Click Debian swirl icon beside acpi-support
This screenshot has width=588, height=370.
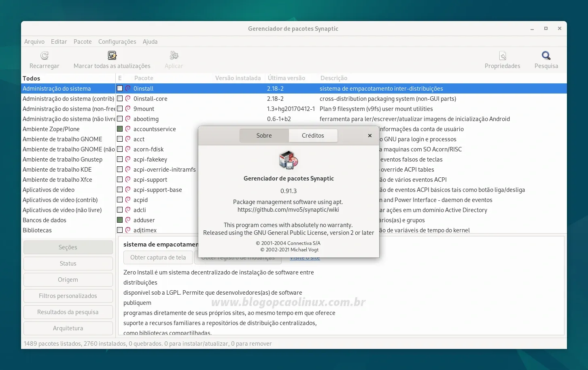(128, 179)
